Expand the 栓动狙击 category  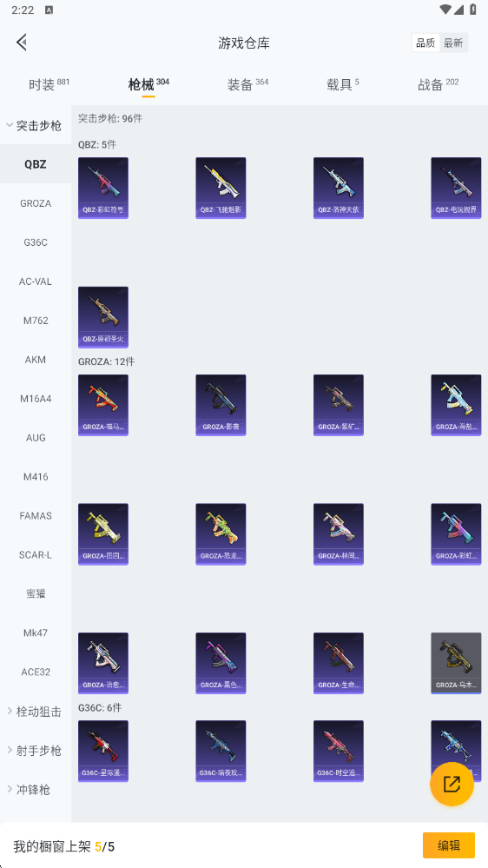click(36, 712)
